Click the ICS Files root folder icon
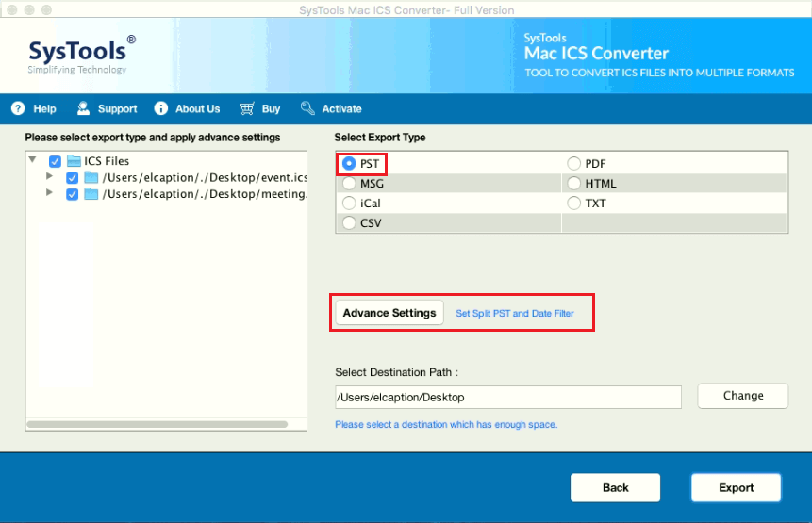This screenshot has height=523, width=812. pos(75,161)
